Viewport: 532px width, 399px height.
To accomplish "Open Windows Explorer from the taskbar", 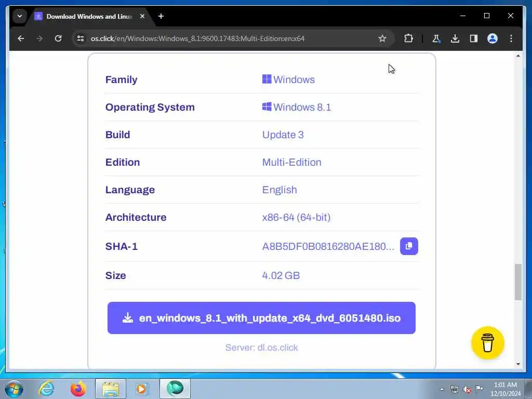I will pyautogui.click(x=111, y=389).
